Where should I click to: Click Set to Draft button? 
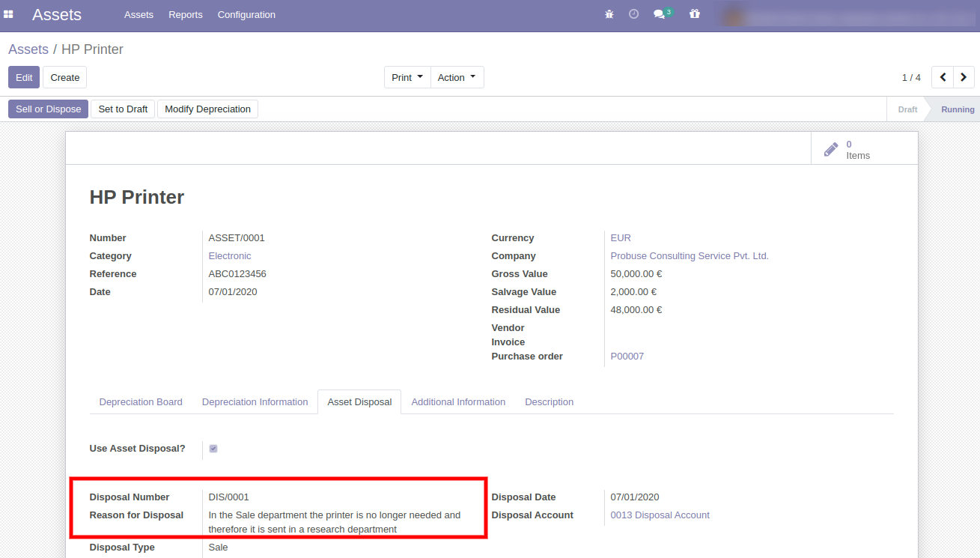point(123,109)
